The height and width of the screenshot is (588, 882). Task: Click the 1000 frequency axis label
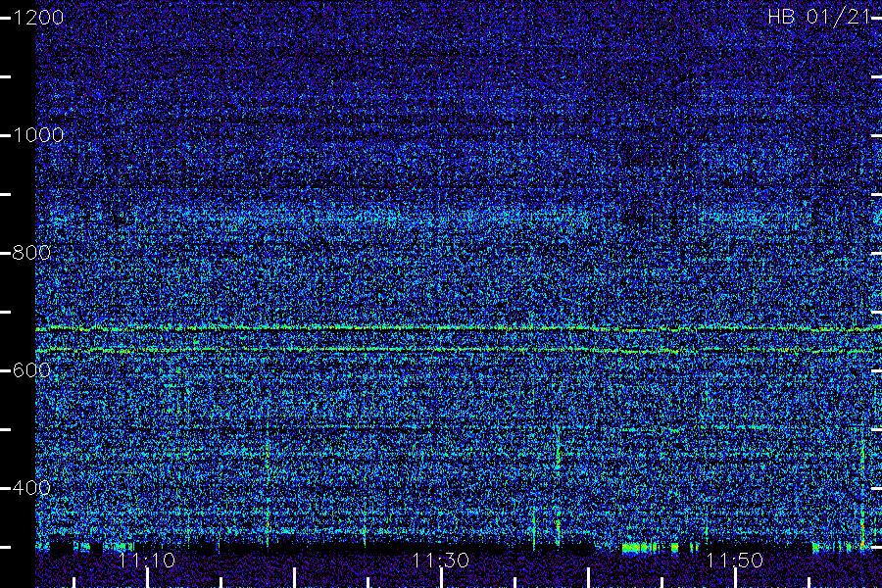click(38, 135)
